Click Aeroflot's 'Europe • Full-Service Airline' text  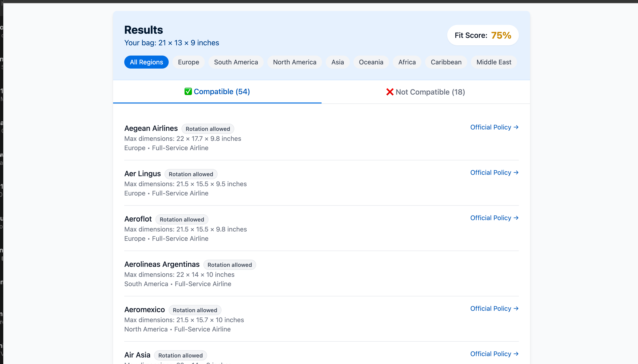(x=166, y=238)
